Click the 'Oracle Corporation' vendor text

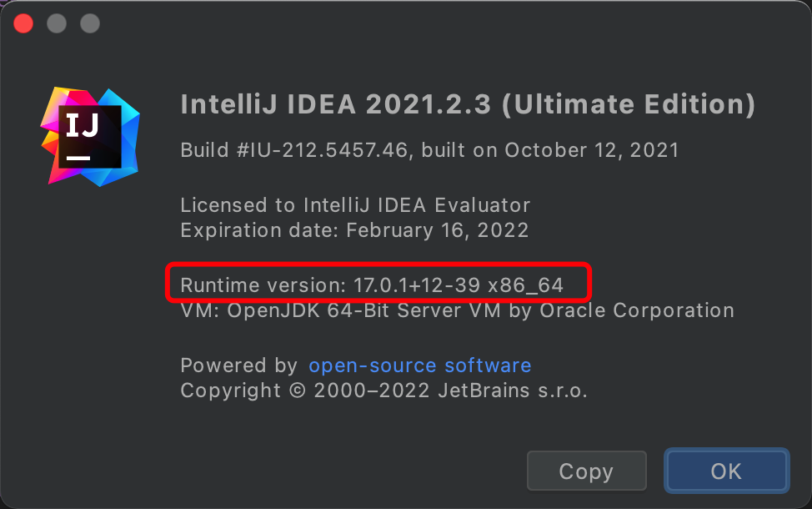point(637,310)
